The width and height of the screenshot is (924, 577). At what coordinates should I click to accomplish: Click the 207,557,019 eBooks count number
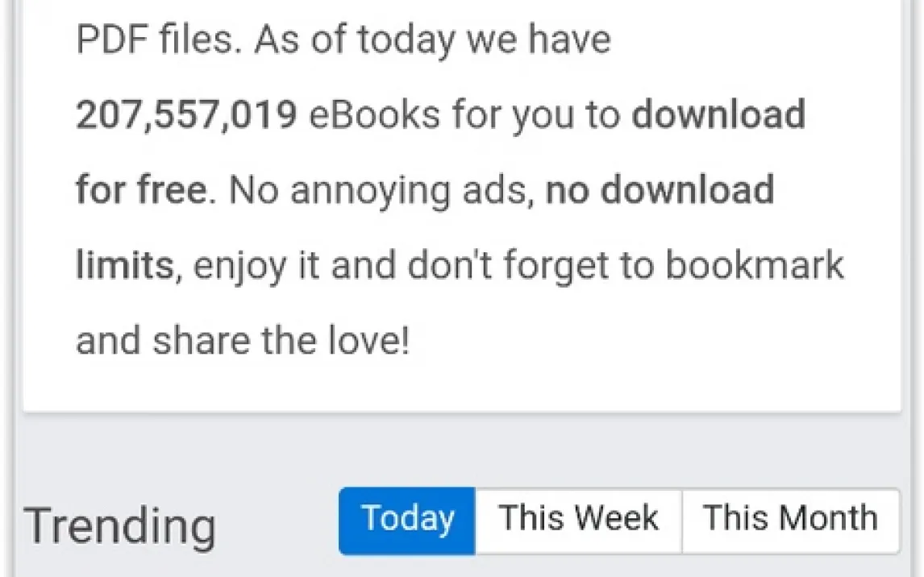pos(186,116)
